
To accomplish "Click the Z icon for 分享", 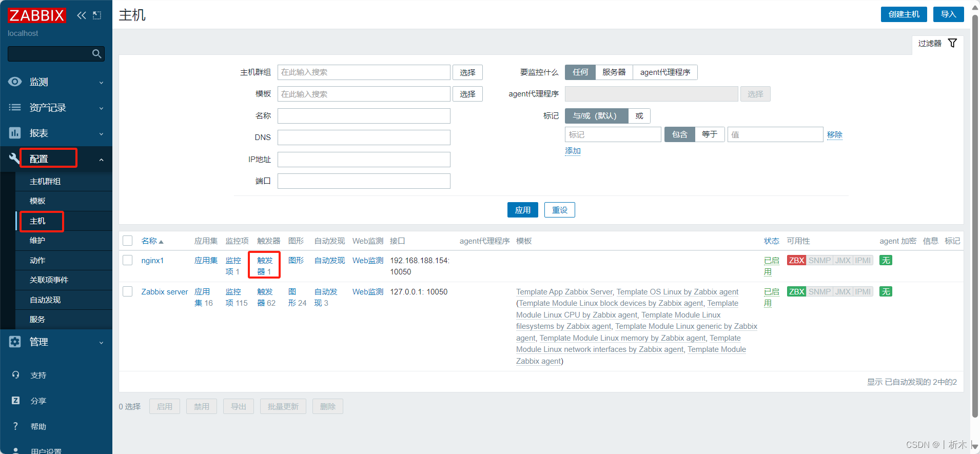I will (15, 401).
